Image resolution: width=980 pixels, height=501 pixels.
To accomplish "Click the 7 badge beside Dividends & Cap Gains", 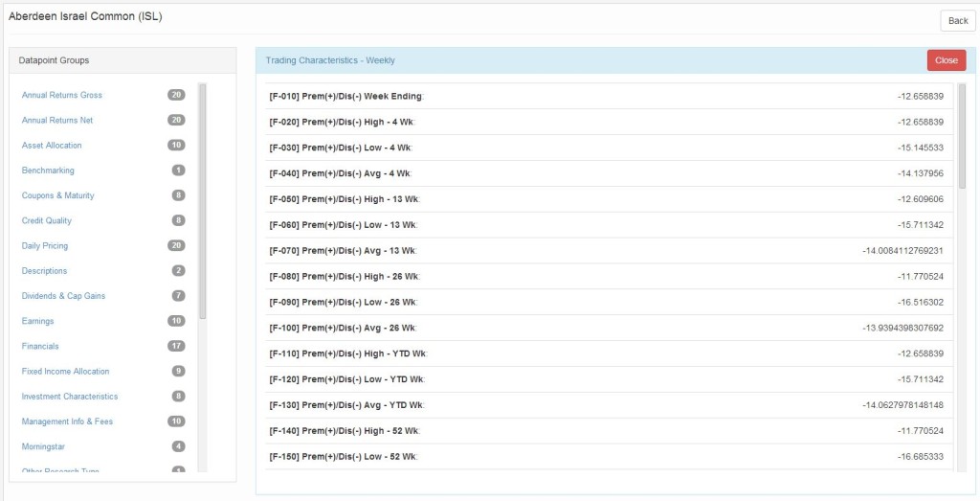I will [x=179, y=296].
